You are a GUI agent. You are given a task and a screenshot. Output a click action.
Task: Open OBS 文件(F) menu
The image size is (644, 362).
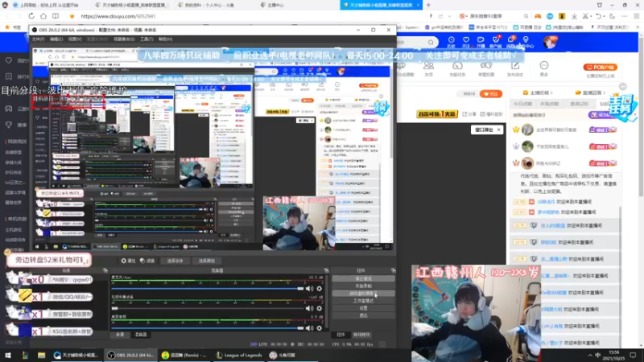38,39
